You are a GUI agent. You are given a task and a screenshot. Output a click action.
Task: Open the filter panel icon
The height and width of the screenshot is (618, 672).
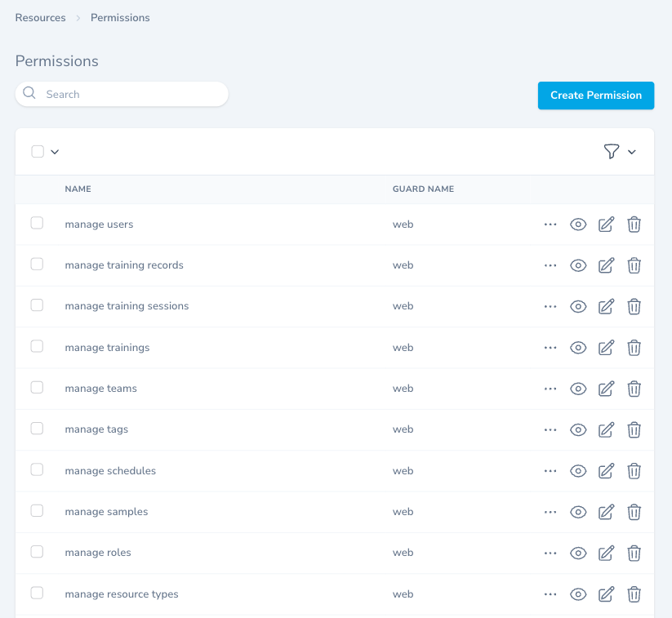[612, 152]
